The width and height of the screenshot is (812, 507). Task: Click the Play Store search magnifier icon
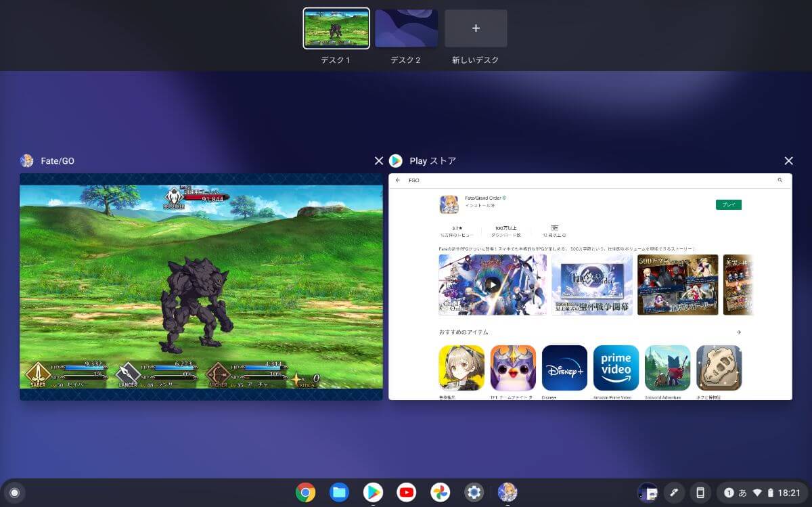(x=780, y=181)
